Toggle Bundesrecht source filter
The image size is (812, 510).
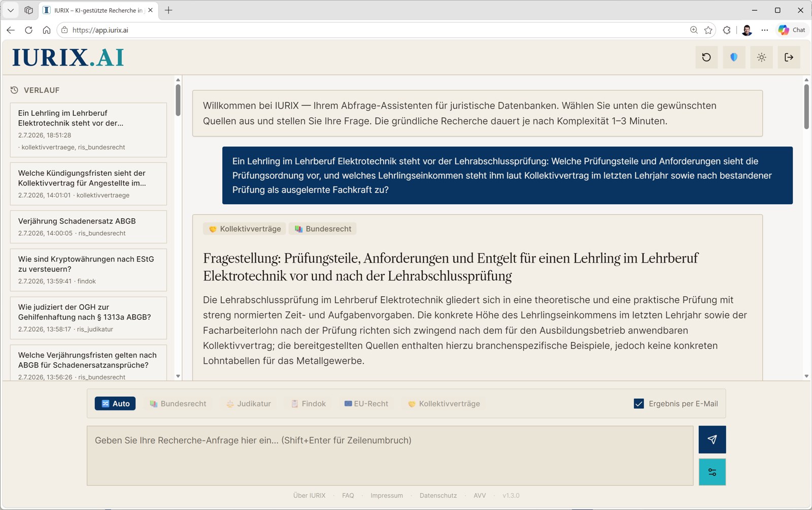click(x=178, y=404)
